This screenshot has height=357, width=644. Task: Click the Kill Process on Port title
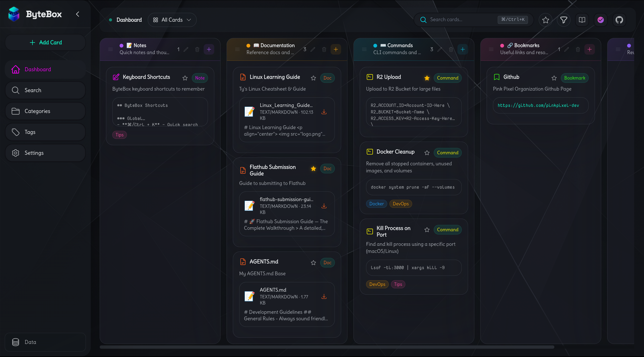pos(393,231)
